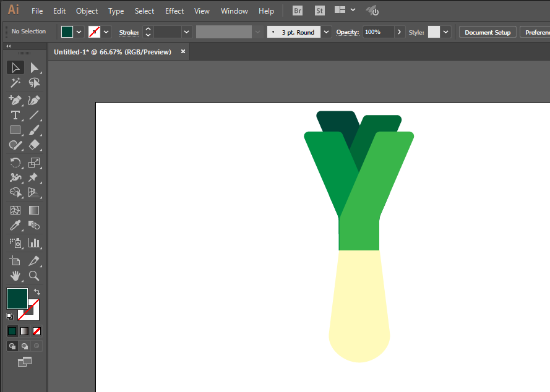Select the Shaper tool

(15, 145)
